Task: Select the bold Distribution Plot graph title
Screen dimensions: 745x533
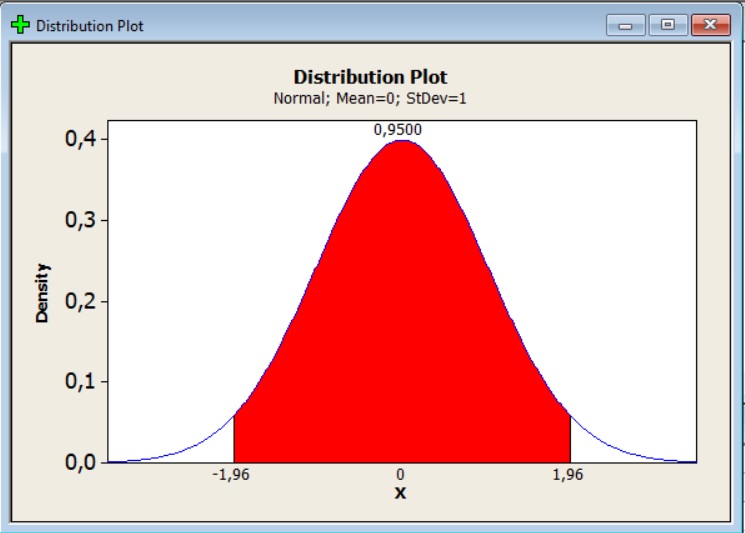Action: point(370,77)
